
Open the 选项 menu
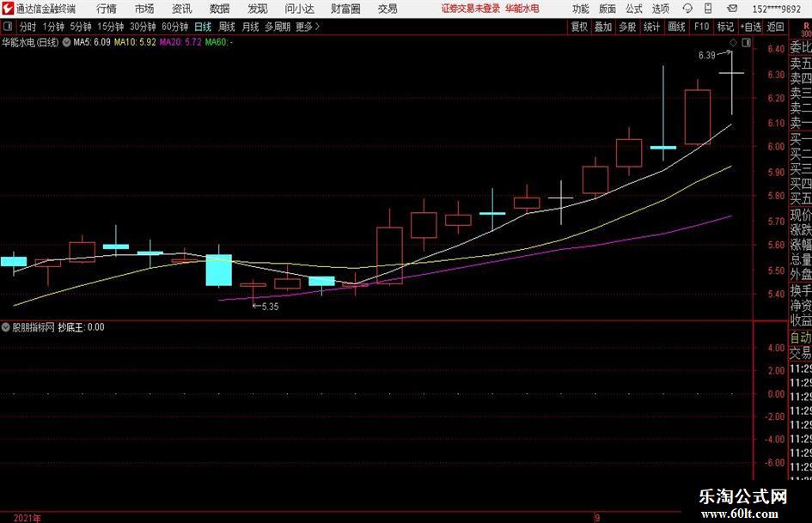660,9
